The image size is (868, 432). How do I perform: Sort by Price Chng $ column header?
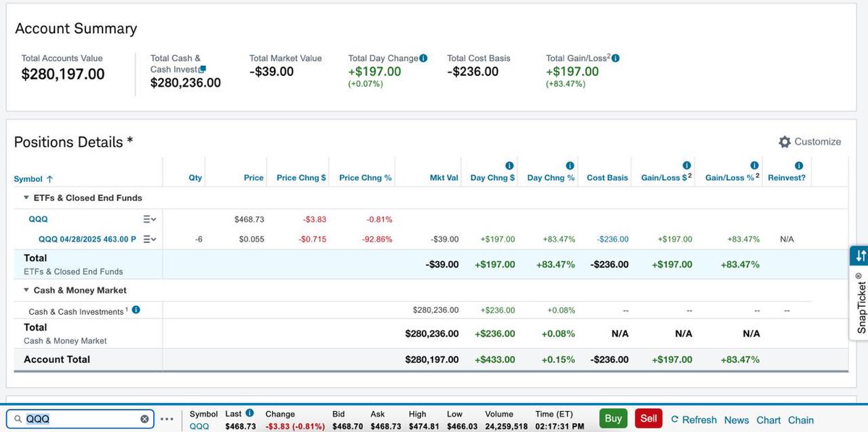pos(301,177)
